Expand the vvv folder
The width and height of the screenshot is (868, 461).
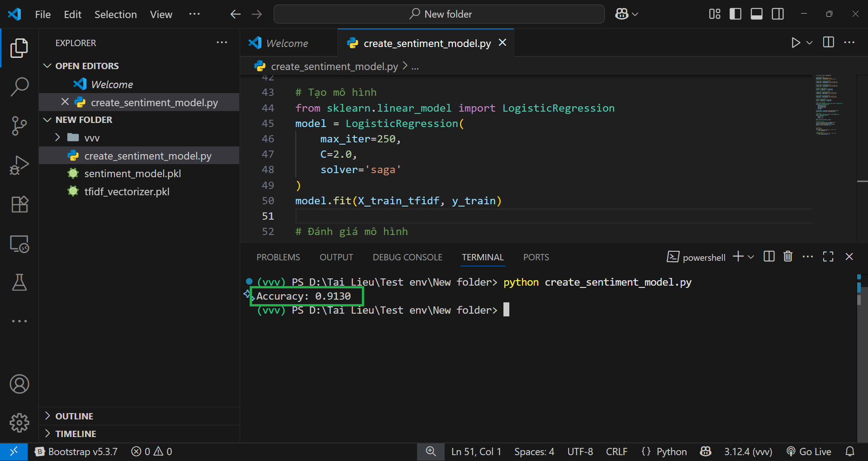[139, 138]
